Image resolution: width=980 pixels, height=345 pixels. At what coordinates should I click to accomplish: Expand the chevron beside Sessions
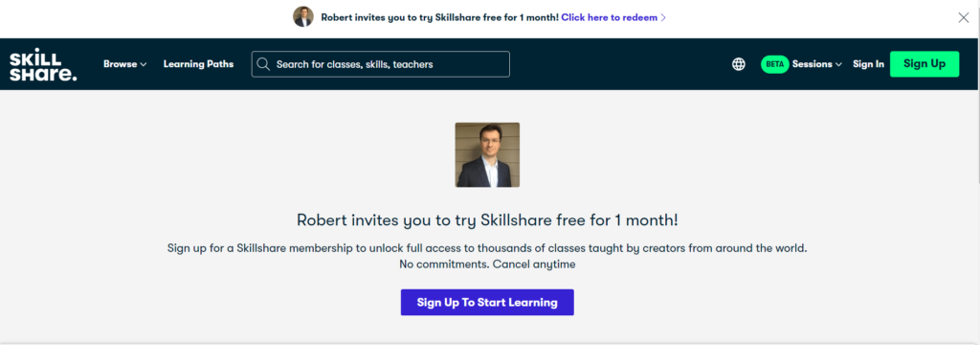[838, 64]
